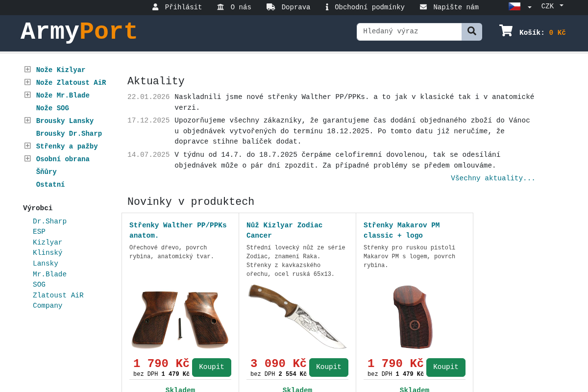
Task: Open the Napište nám contact page
Action: pyautogui.click(x=456, y=7)
